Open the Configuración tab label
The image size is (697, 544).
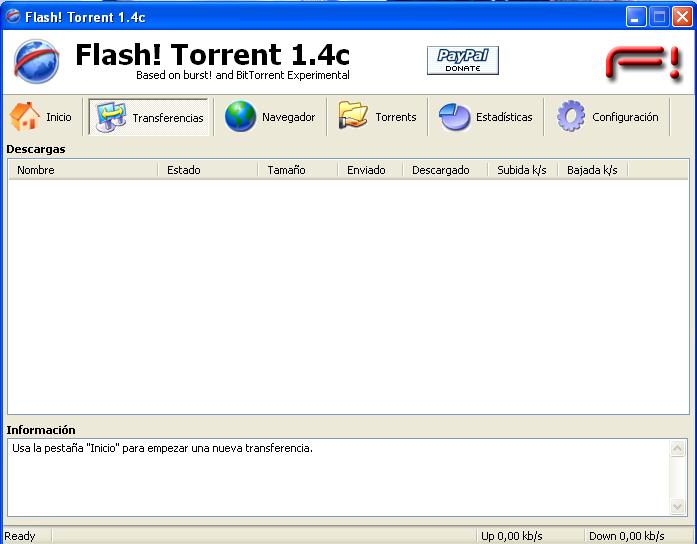625,117
